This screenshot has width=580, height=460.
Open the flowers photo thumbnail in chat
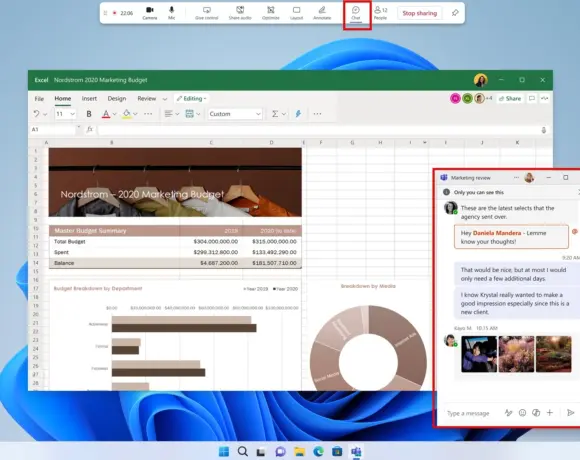(516, 354)
